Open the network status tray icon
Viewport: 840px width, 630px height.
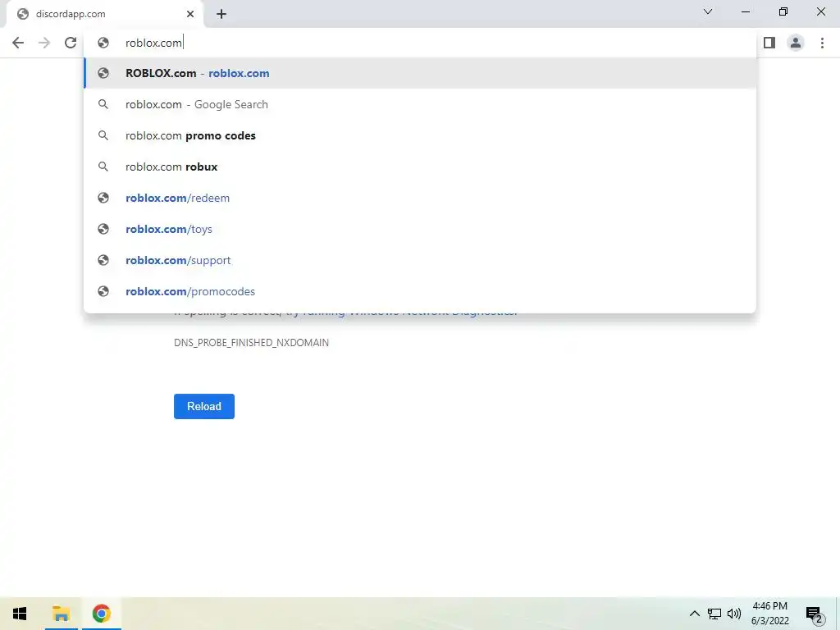[x=714, y=614]
